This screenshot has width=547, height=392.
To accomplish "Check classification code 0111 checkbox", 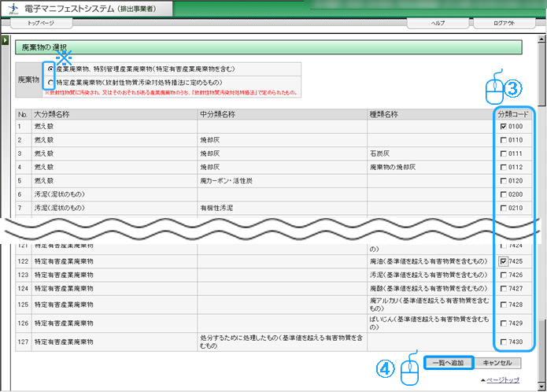I will point(504,153).
